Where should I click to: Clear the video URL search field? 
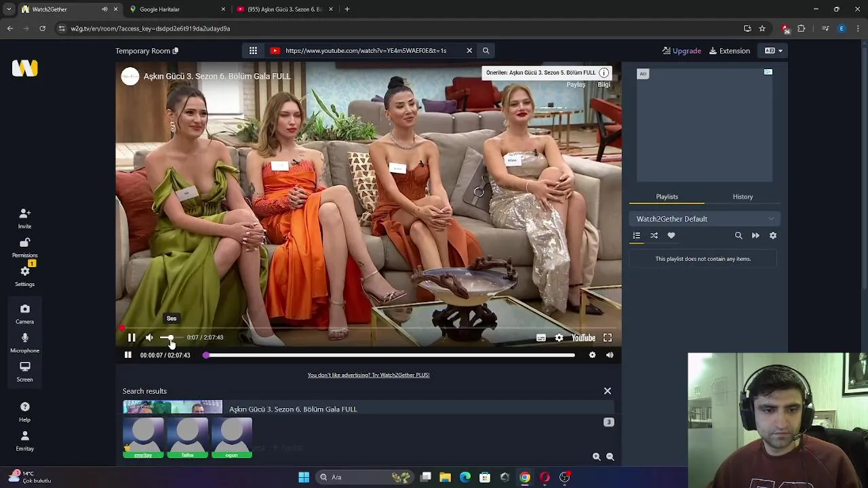[x=469, y=51]
